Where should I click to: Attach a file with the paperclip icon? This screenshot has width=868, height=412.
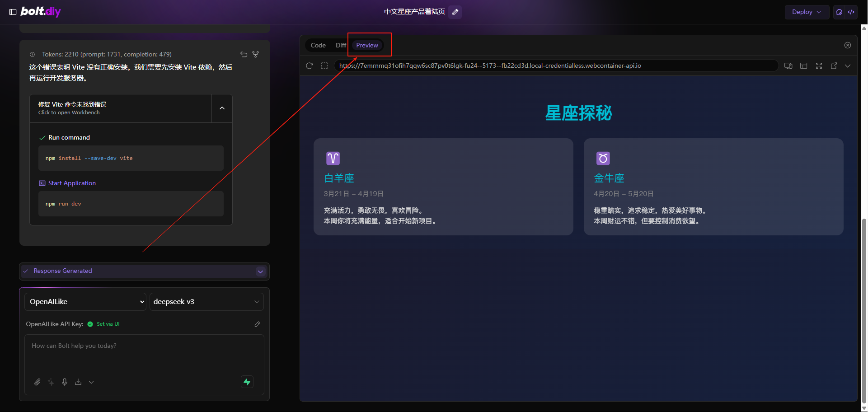click(38, 382)
